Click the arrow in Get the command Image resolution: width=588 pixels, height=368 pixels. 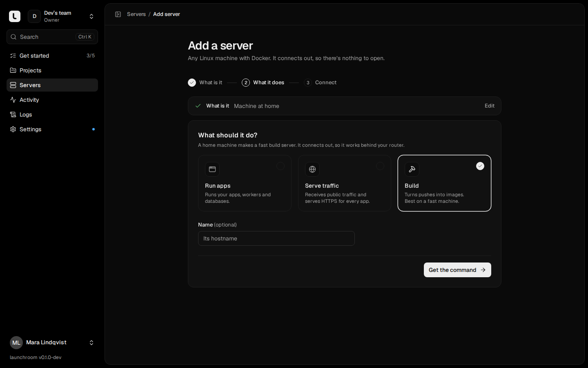coord(483,270)
